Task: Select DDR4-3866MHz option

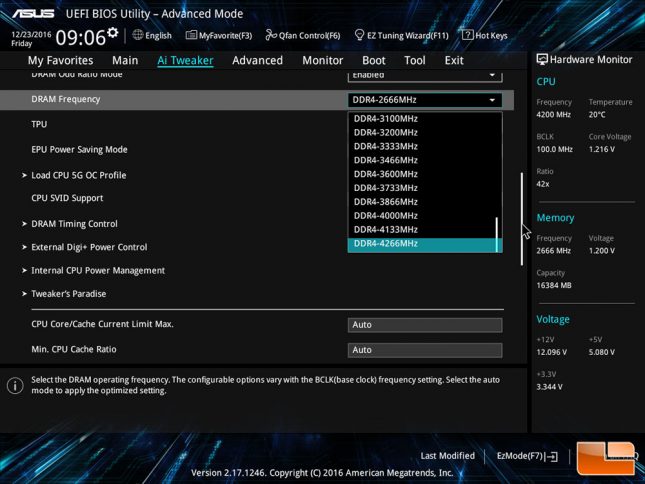Action: click(x=425, y=202)
